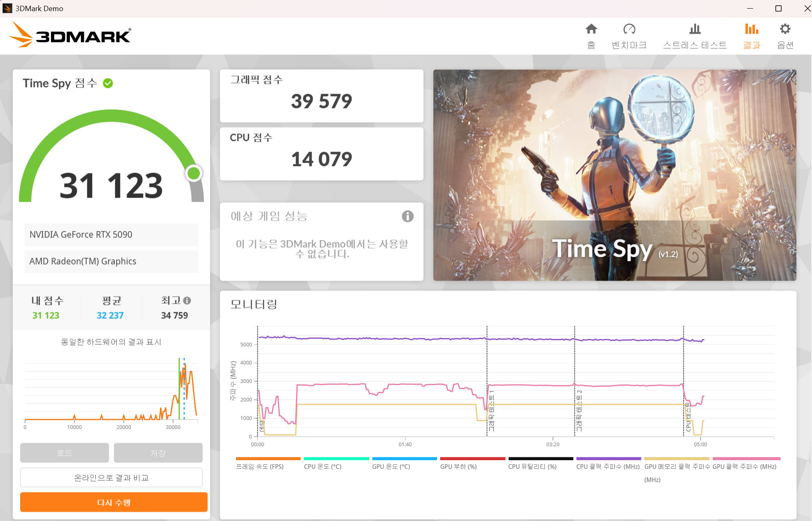The width and height of the screenshot is (812, 521).
Task: Click the overall score 31 123 in gauge
Action: 111,185
